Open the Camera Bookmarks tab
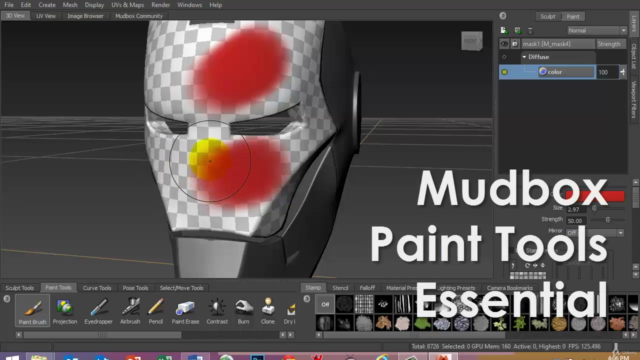The height and width of the screenshot is (360, 640). (x=509, y=288)
